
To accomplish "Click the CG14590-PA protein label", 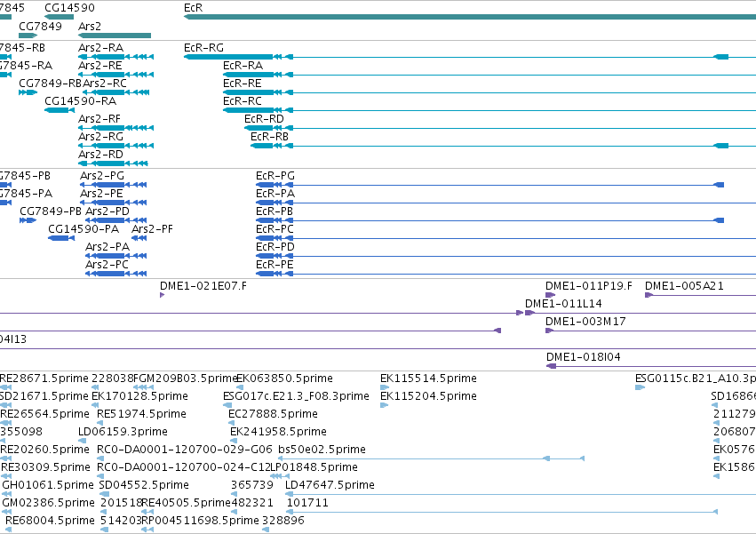I will point(84,229).
